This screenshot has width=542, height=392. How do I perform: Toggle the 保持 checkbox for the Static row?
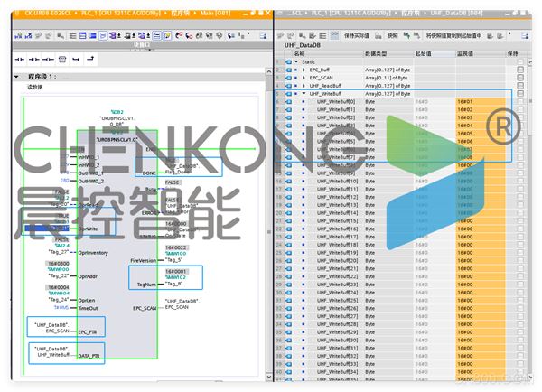tap(520, 62)
